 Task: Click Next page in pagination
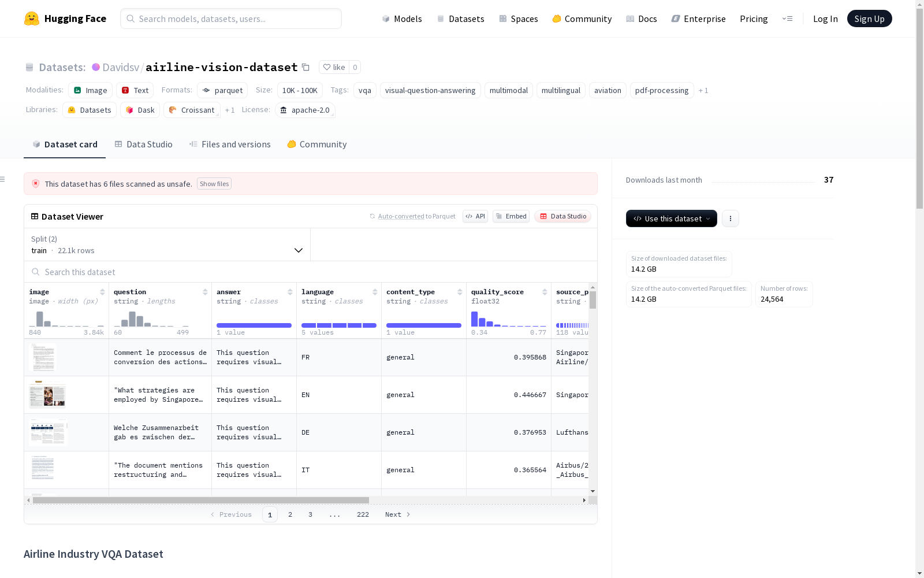398,514
